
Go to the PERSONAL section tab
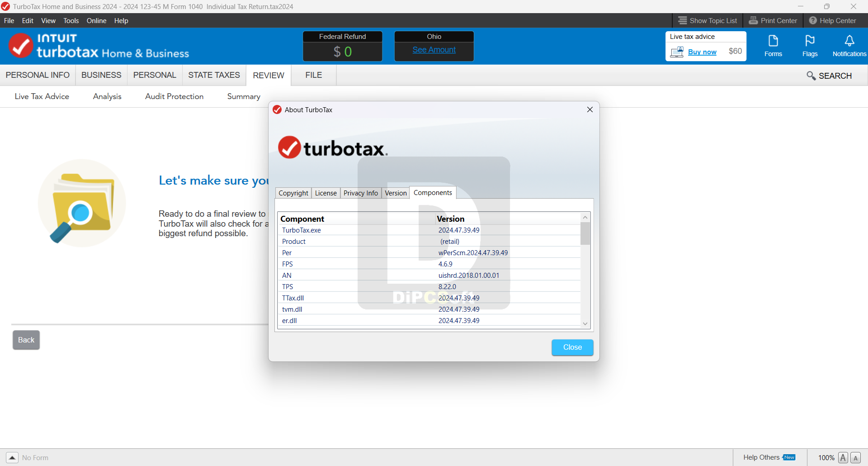[x=155, y=75]
